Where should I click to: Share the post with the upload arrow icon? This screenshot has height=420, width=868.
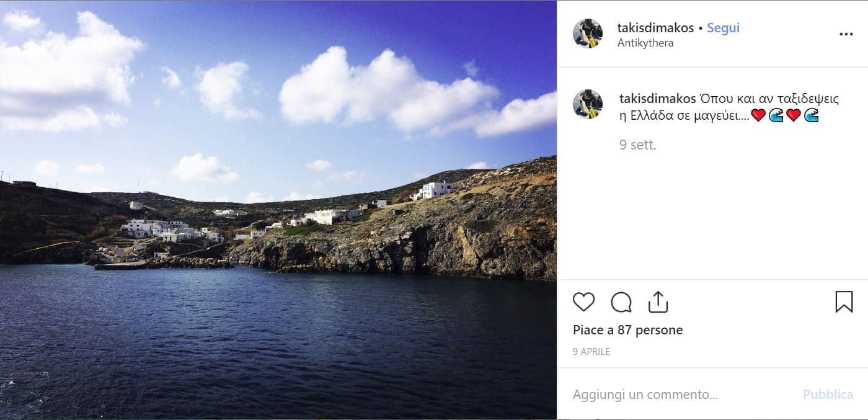[658, 302]
